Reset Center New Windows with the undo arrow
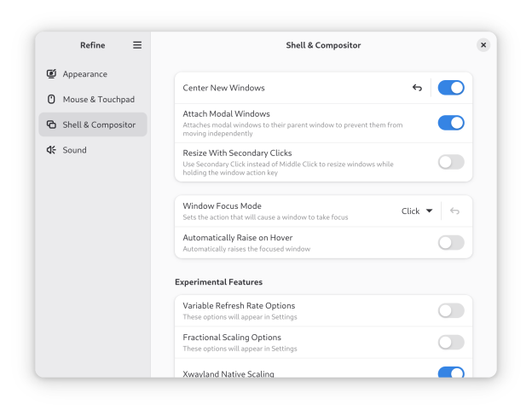The width and height of the screenshot is (532, 416). pos(417,88)
